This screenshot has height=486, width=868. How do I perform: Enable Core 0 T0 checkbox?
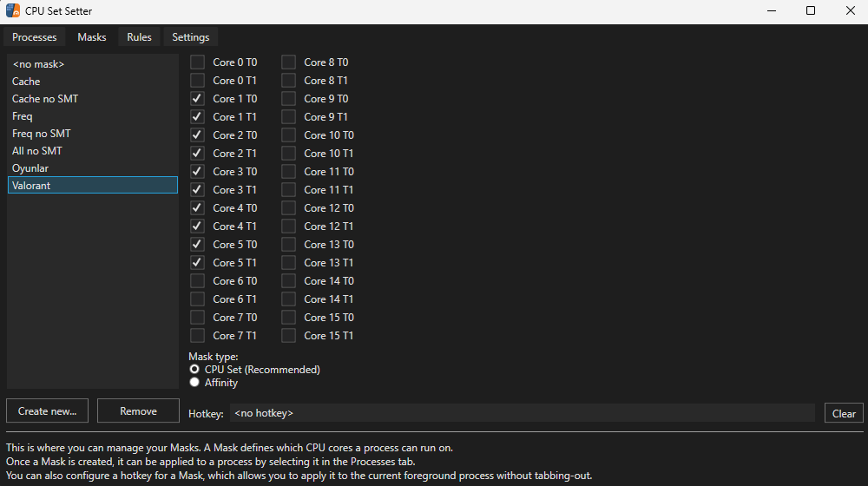[197, 62]
